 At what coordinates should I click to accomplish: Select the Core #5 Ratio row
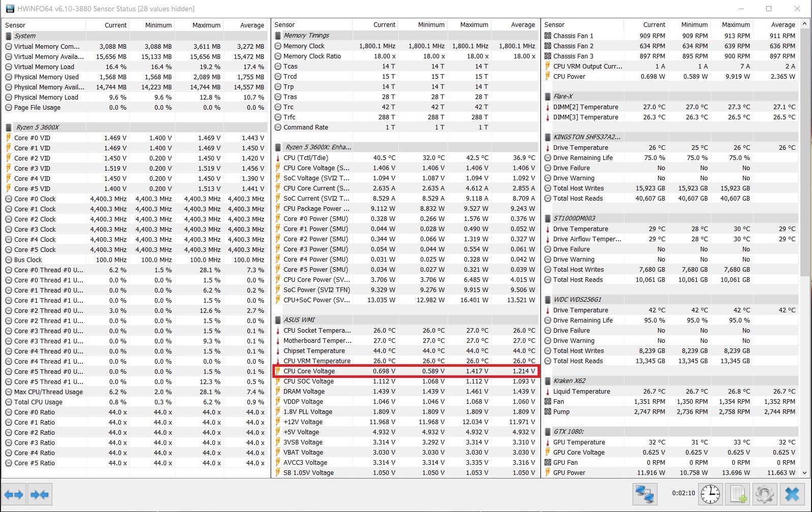[x=135, y=463]
